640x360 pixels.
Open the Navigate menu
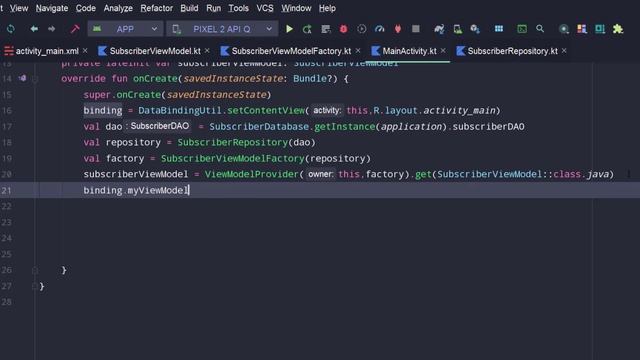[x=52, y=8]
